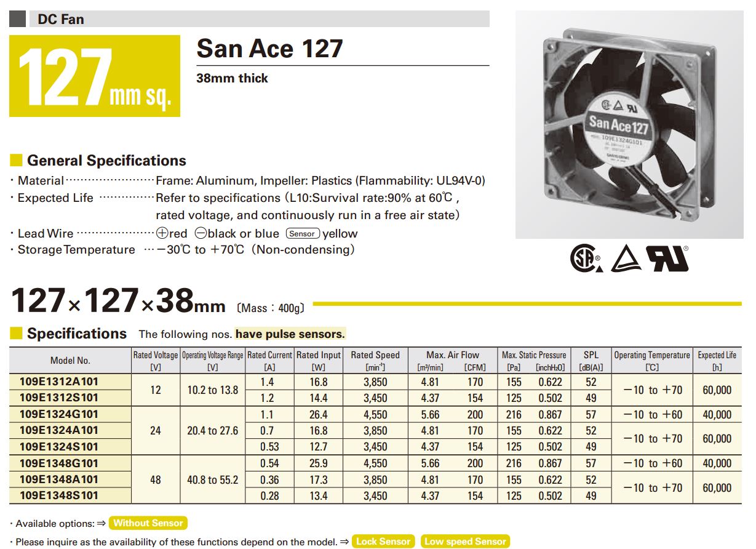Click rated current '0.28' for 109E1348S101
Screen dimensions: 756x549
[x=270, y=496]
